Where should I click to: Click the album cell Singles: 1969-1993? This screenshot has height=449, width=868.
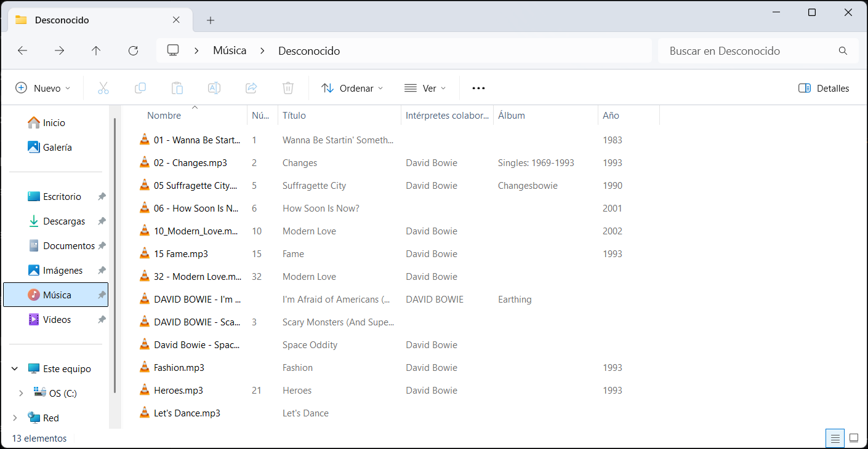(536, 163)
